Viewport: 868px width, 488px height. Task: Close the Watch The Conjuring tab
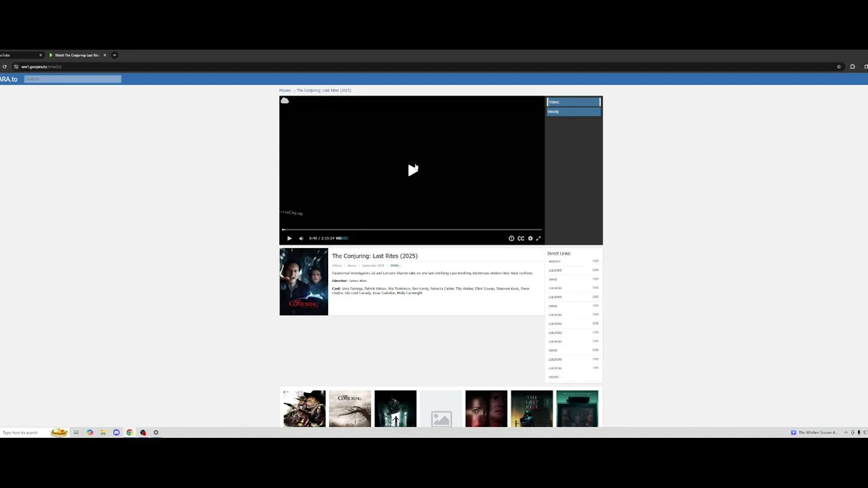point(104,55)
